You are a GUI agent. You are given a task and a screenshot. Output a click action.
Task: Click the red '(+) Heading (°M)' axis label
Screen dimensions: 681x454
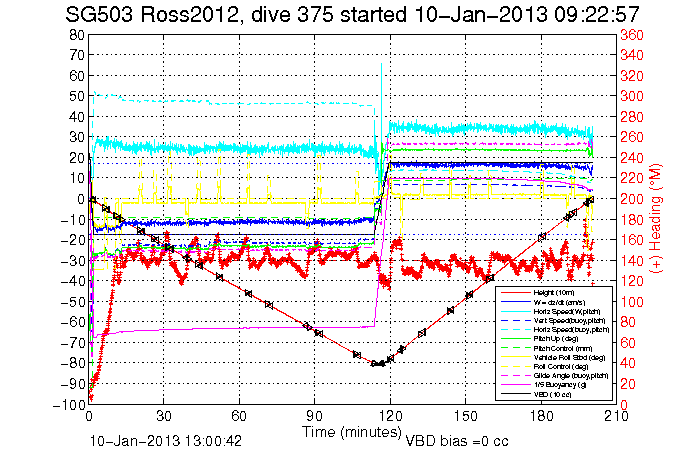point(656,219)
